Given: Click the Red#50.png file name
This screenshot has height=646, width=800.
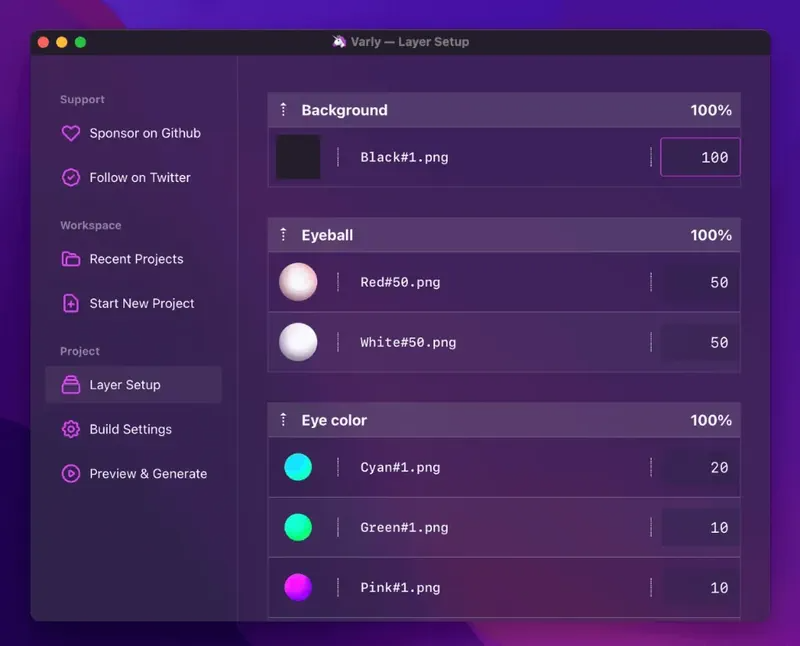Looking at the screenshot, I should (400, 282).
